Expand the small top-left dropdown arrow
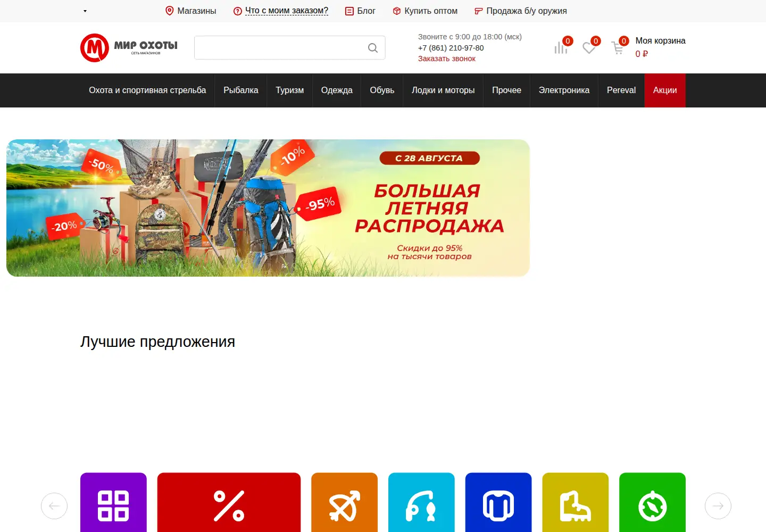The height and width of the screenshot is (532, 766). [x=85, y=11]
